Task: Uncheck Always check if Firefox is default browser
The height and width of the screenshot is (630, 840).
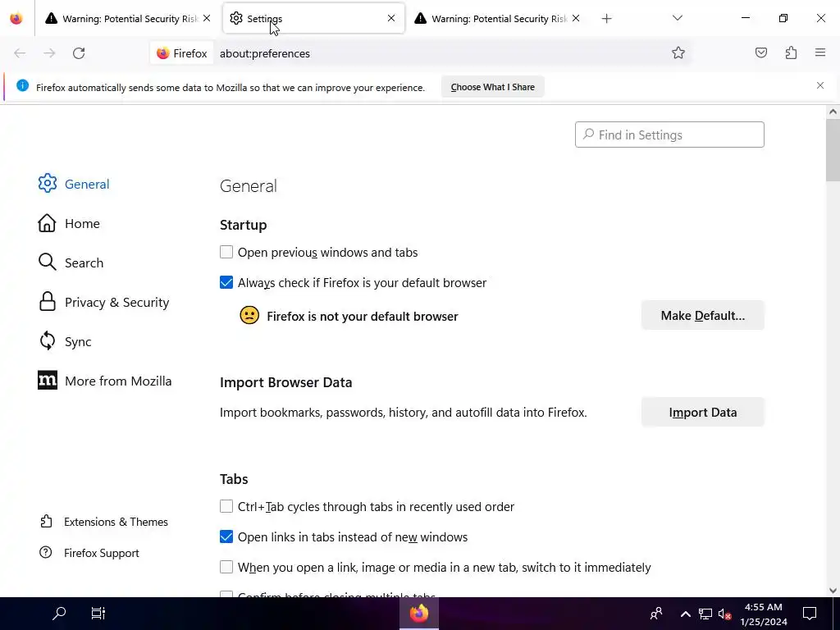Action: pyautogui.click(x=226, y=282)
